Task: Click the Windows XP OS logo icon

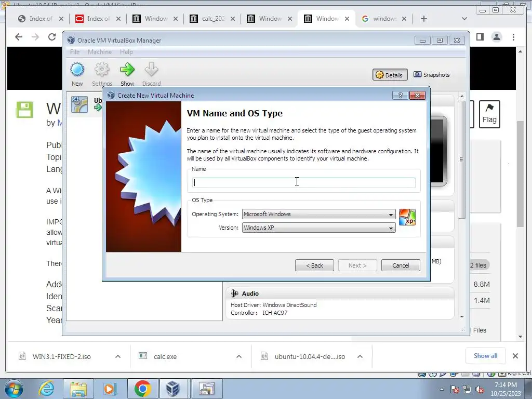Action: tap(407, 218)
